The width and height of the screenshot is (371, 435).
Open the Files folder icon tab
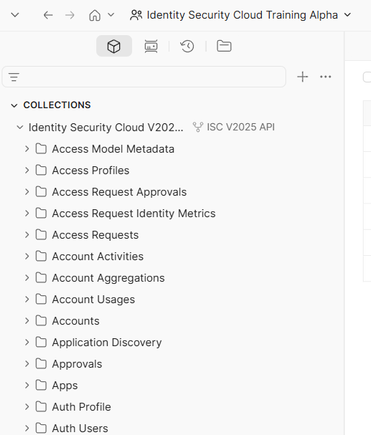[x=224, y=46]
